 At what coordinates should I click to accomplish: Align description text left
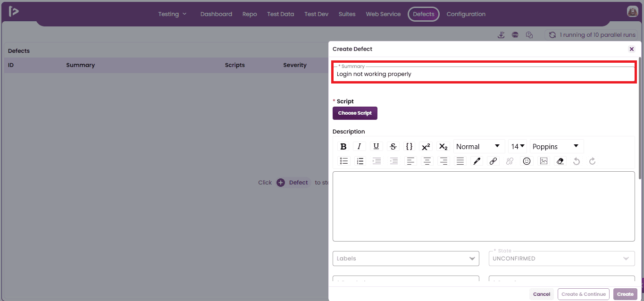click(x=410, y=161)
